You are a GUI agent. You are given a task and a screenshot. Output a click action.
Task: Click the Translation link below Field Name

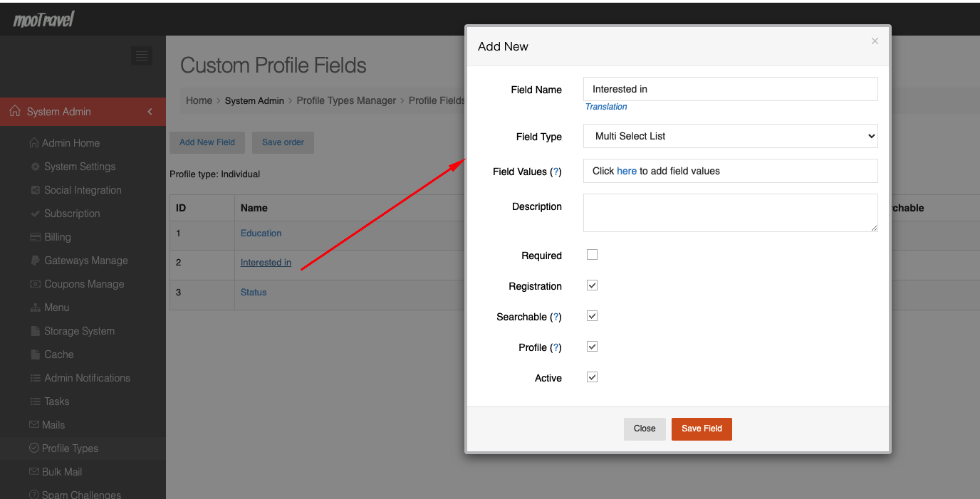point(606,107)
